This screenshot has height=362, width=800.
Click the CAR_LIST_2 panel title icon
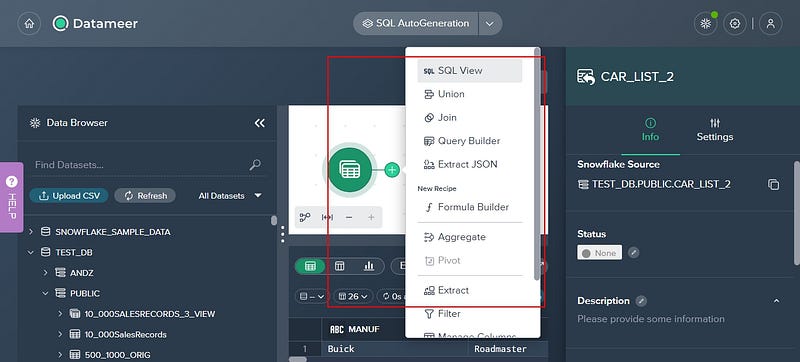(586, 77)
